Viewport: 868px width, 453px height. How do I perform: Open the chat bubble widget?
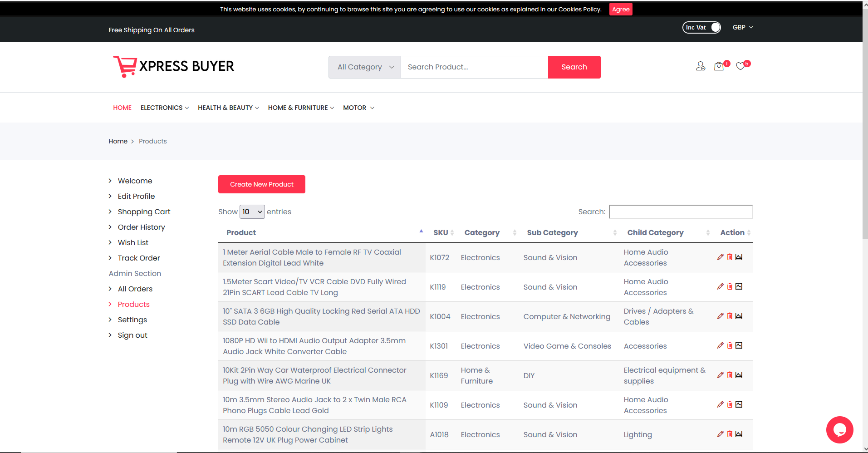pyautogui.click(x=839, y=429)
